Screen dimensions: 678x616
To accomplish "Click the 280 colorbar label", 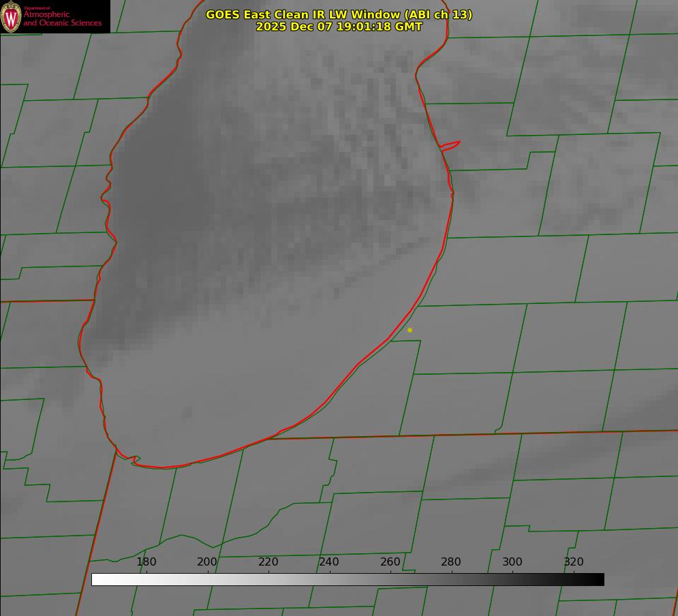I will click(x=451, y=562).
